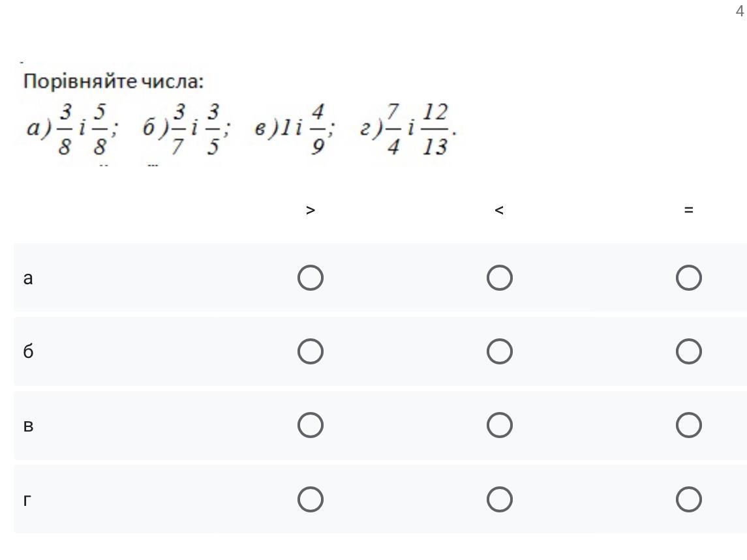The width and height of the screenshot is (747, 560).
Task: Select equals radio for row г
Action: coord(688,499)
